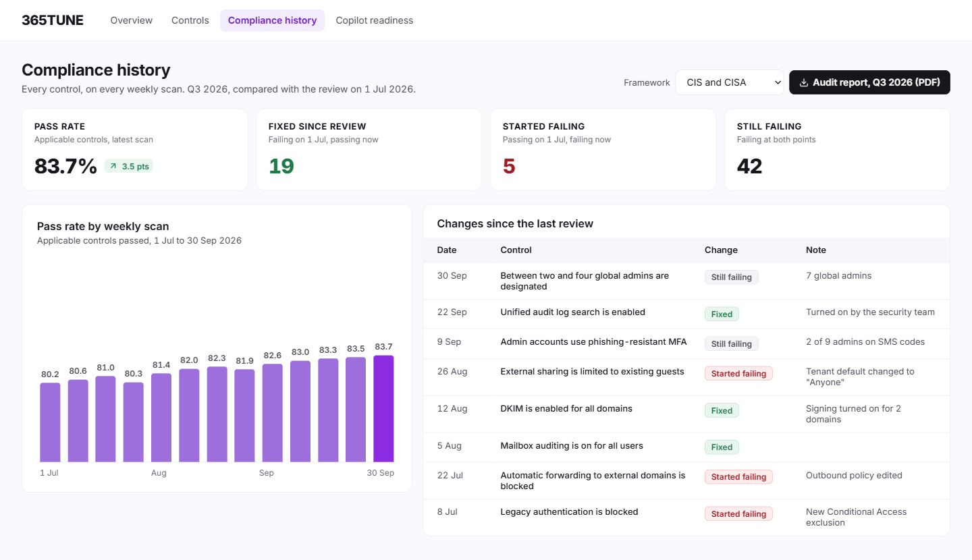This screenshot has width=972, height=560.
Task: Click the Started failing count 5
Action: tap(509, 166)
